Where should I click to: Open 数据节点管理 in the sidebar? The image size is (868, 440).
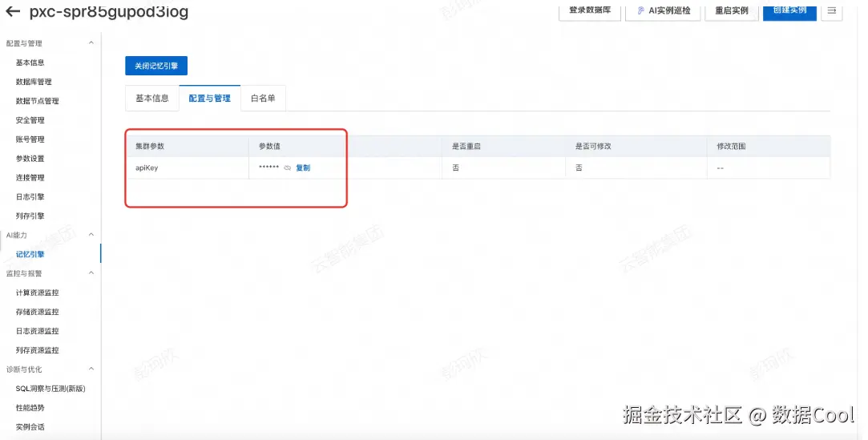[37, 101]
